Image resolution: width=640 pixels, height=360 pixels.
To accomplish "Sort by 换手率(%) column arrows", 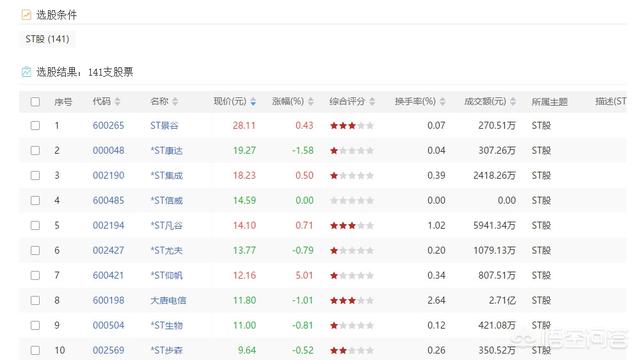I will (x=442, y=101).
